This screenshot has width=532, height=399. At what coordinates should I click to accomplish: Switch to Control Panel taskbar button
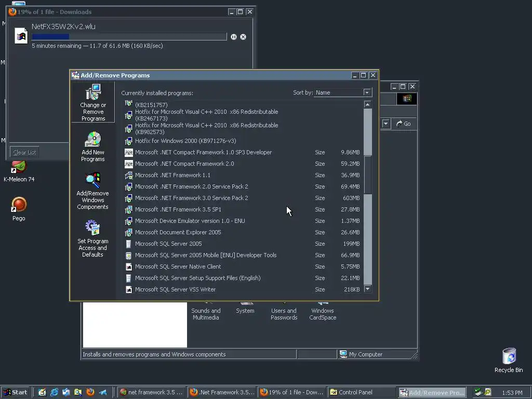(x=362, y=392)
